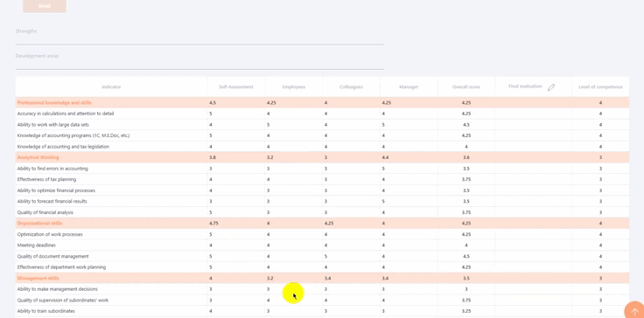Click the pencil icon beside Final evaluation
The image size is (644, 318).
(551, 87)
